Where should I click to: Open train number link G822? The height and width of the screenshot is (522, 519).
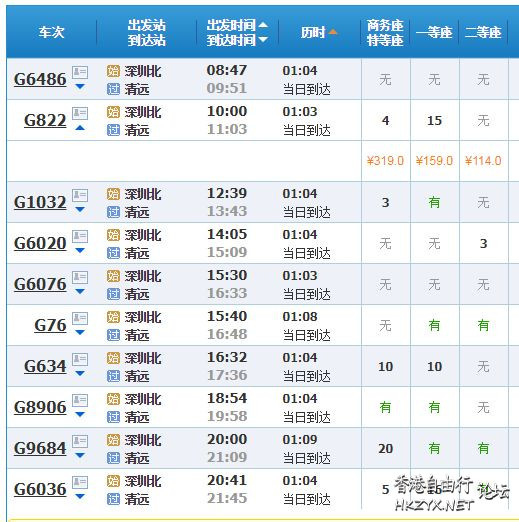coord(45,120)
